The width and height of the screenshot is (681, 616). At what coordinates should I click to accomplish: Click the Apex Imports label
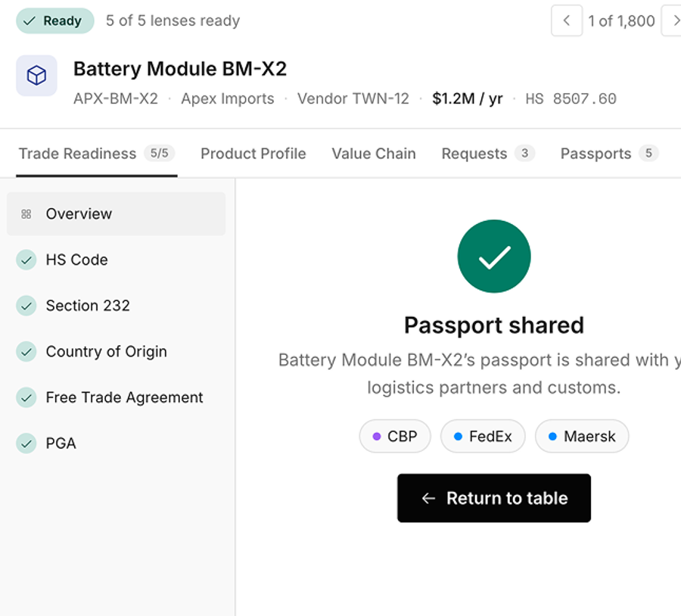tap(228, 98)
